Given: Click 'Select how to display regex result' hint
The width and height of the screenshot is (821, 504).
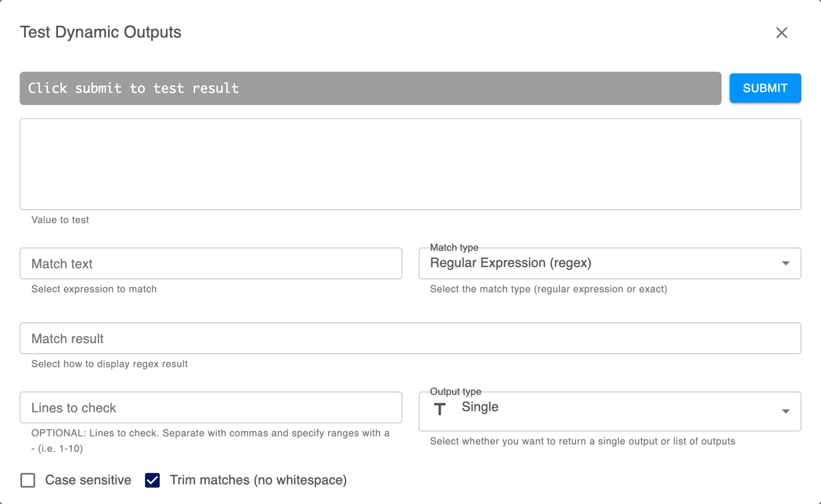Looking at the screenshot, I should (109, 364).
